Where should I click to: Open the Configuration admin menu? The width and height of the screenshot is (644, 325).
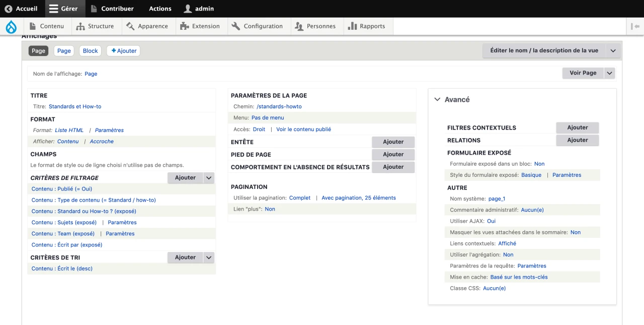[x=257, y=26]
